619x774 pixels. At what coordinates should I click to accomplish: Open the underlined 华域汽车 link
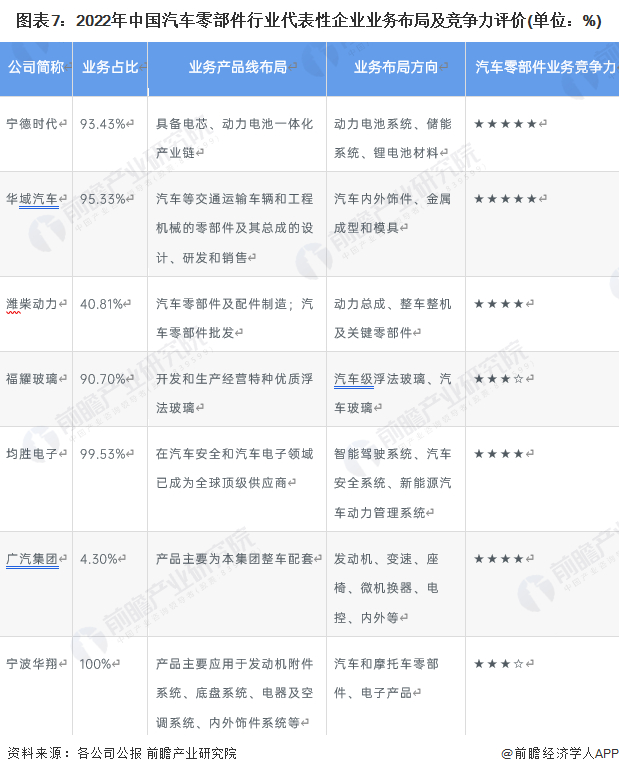32,199
